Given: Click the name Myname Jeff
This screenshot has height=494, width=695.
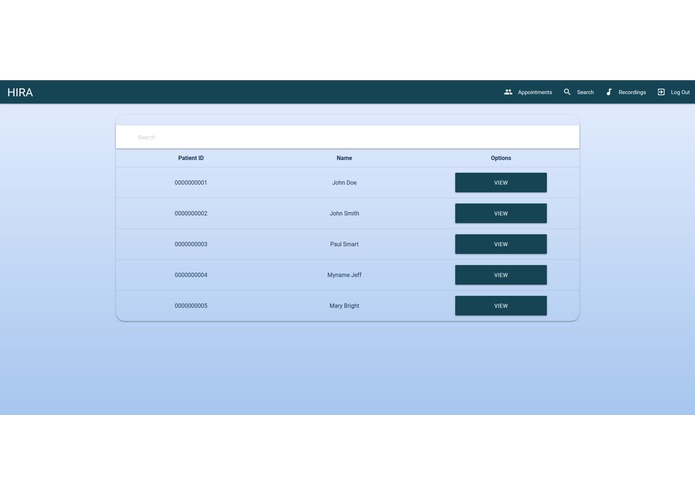Looking at the screenshot, I should [344, 275].
